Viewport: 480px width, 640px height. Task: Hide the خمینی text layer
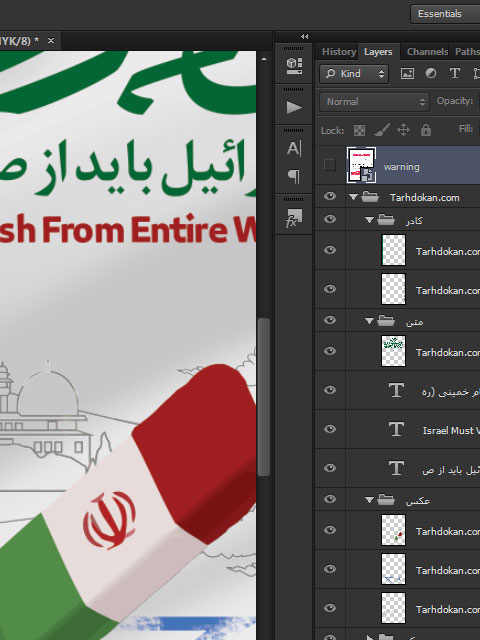[x=330, y=390]
